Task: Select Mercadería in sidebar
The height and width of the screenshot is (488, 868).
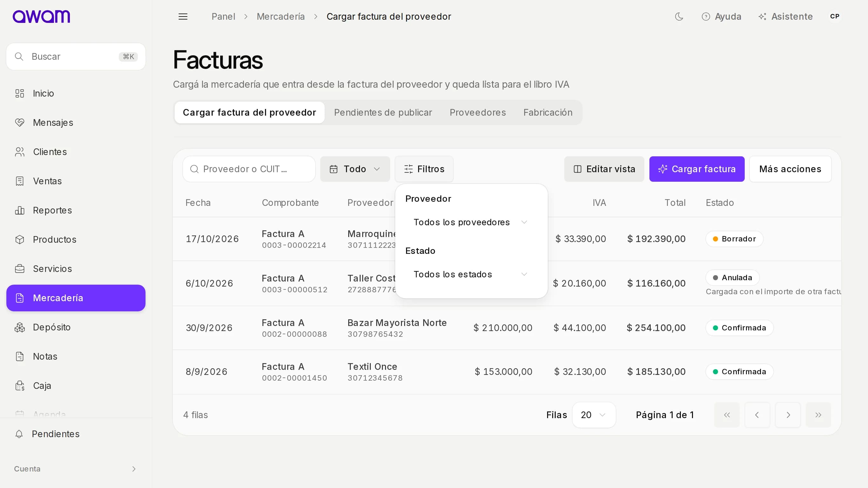Action: pyautogui.click(x=76, y=298)
